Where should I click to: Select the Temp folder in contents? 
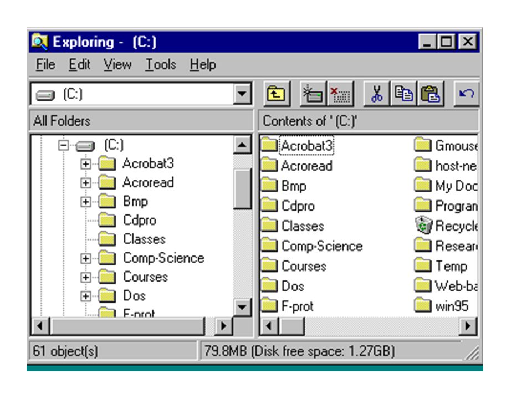point(441,266)
